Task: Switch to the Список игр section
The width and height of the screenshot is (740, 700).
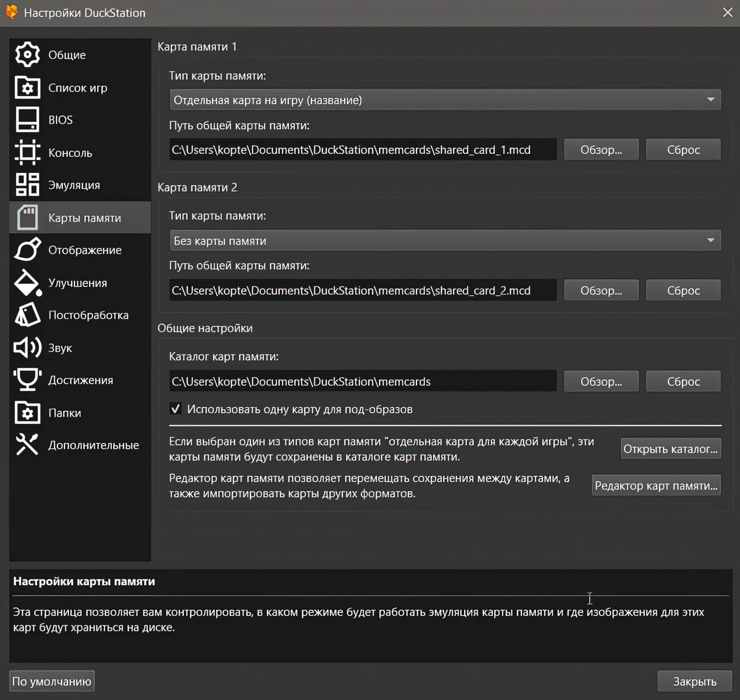Action: click(x=80, y=87)
